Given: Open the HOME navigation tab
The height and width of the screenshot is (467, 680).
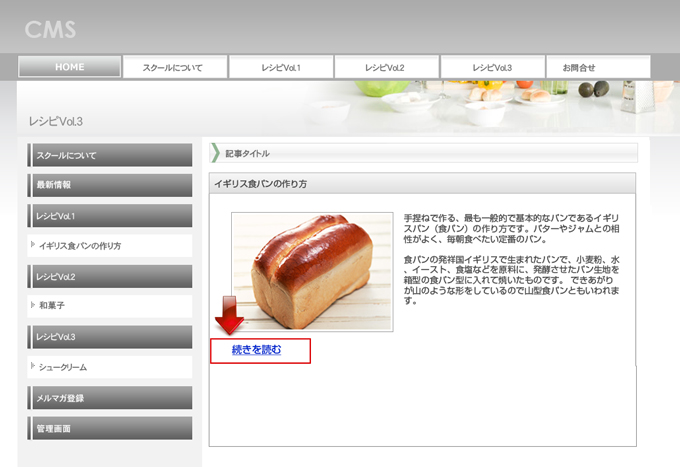Looking at the screenshot, I should click(x=70, y=67).
